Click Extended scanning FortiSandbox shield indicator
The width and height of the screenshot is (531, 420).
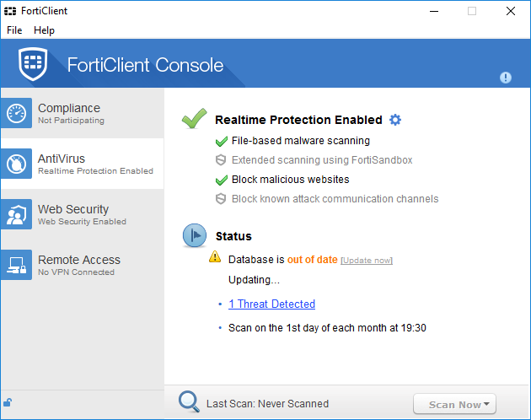click(x=221, y=160)
